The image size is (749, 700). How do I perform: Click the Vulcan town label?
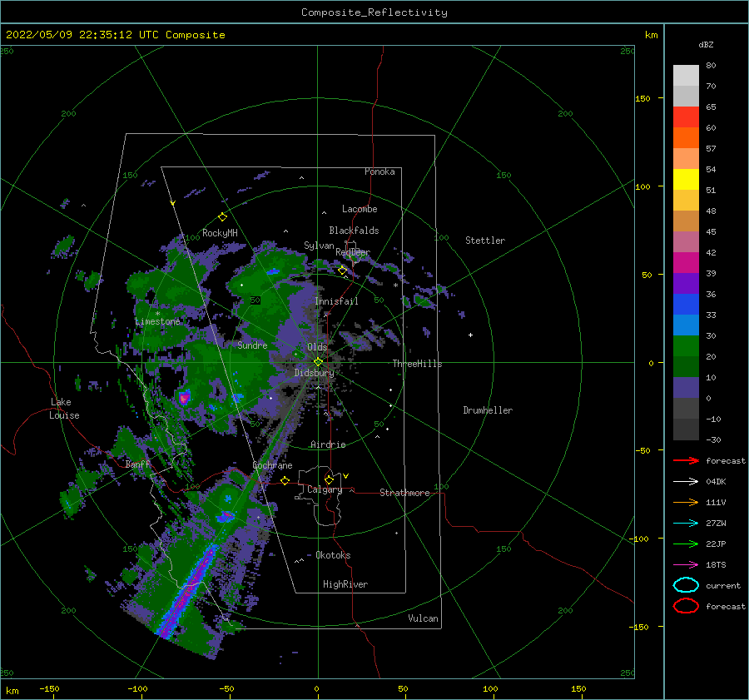(423, 618)
